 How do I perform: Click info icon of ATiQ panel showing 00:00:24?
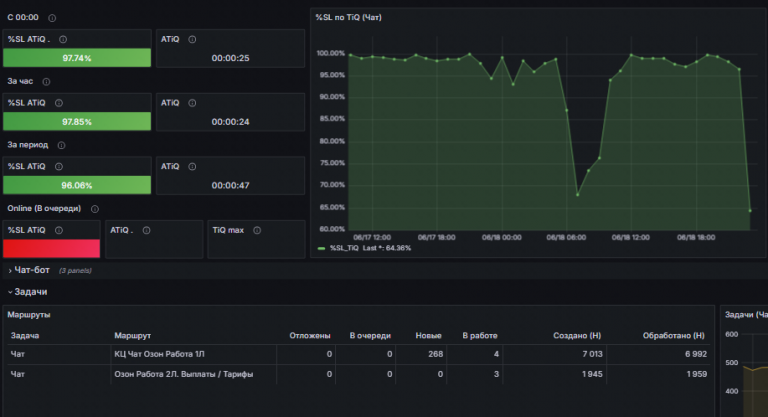(192, 103)
